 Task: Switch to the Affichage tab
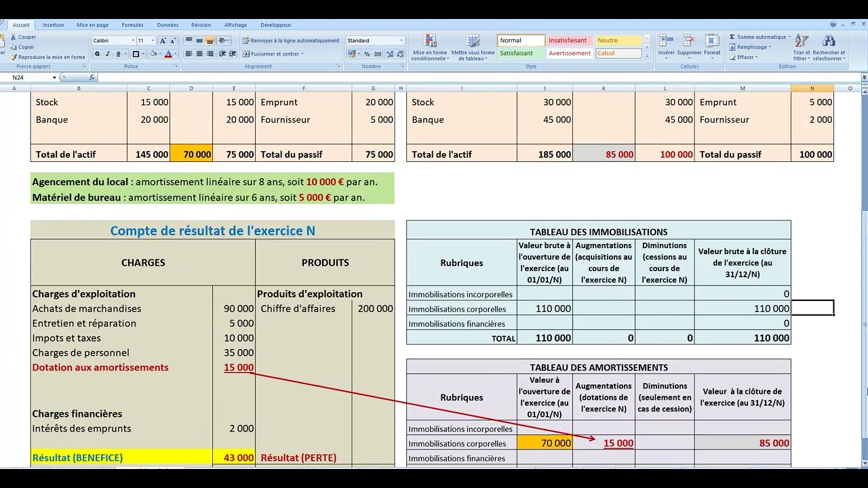coord(235,25)
